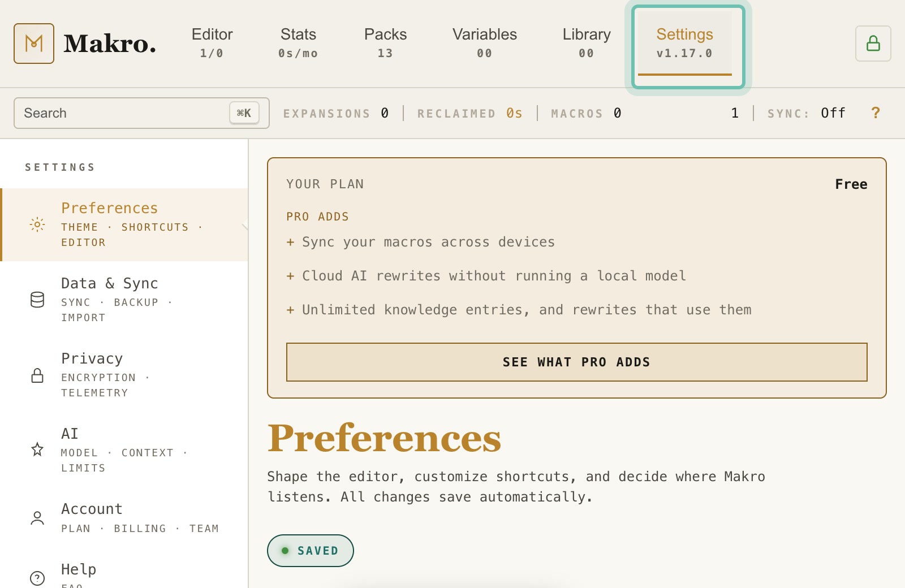Click See What Pro Adds button
905x588 pixels.
576,362
